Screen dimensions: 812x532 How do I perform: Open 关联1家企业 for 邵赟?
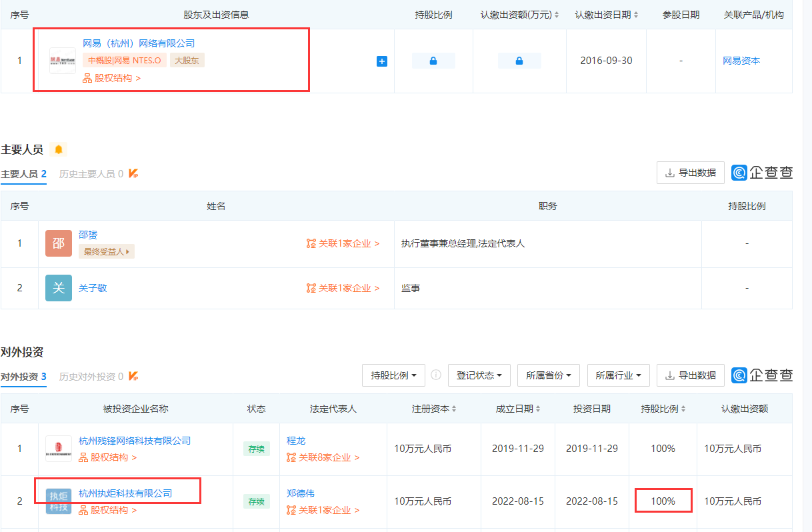[343, 243]
